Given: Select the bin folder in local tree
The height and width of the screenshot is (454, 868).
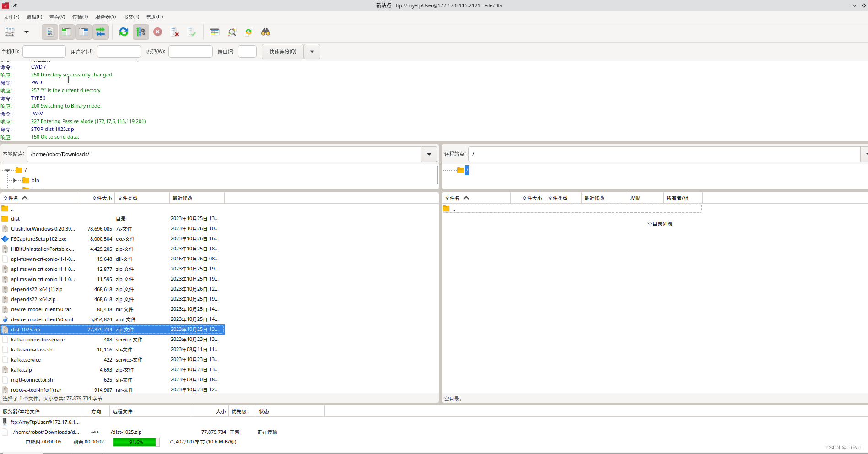Looking at the screenshot, I should [35, 180].
